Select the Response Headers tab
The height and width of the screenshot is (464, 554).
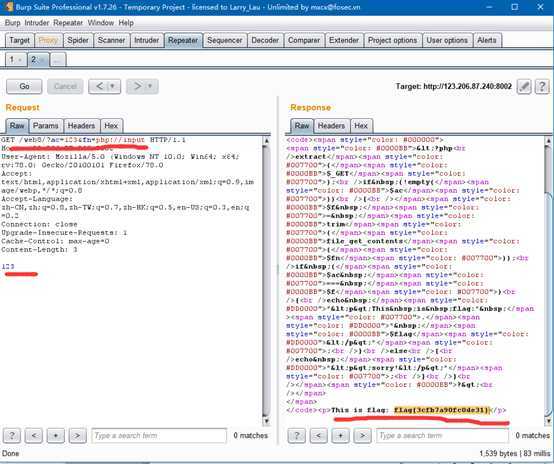pos(331,125)
